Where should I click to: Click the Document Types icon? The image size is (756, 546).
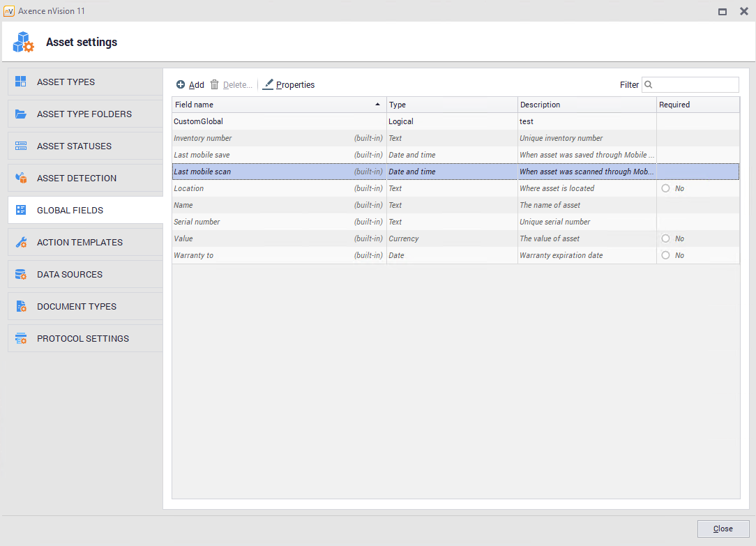click(21, 306)
